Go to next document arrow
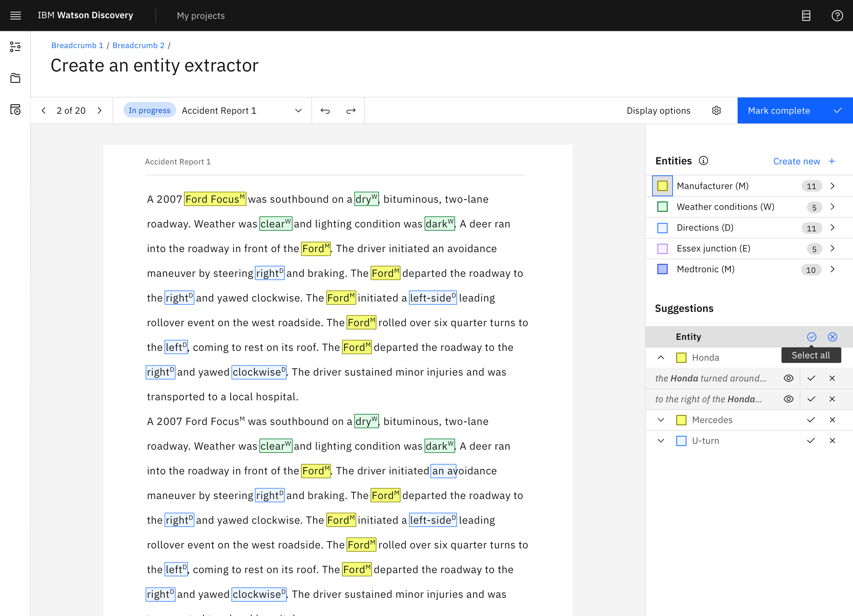This screenshot has width=853, height=616. [x=100, y=110]
